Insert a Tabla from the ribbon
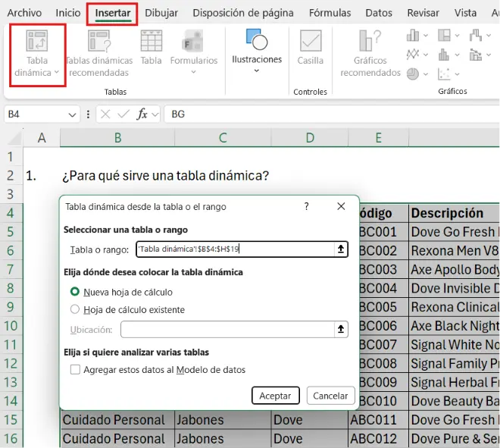 (x=152, y=47)
